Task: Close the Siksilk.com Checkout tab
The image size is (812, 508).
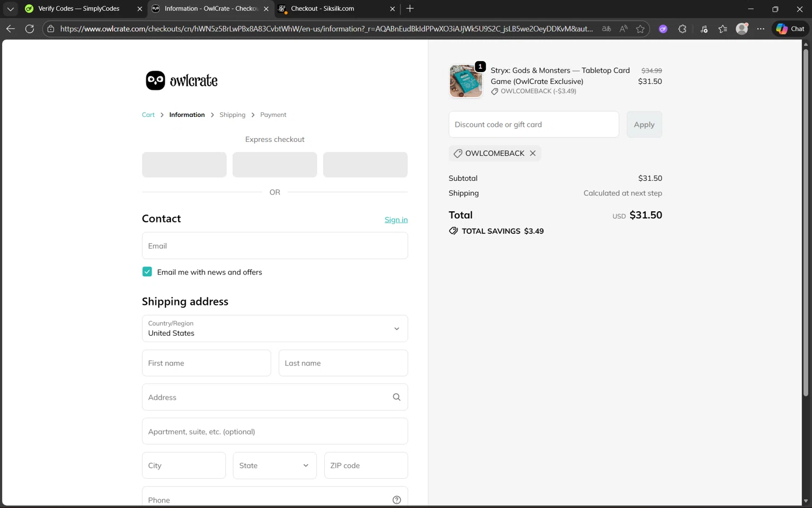Action: [392, 9]
